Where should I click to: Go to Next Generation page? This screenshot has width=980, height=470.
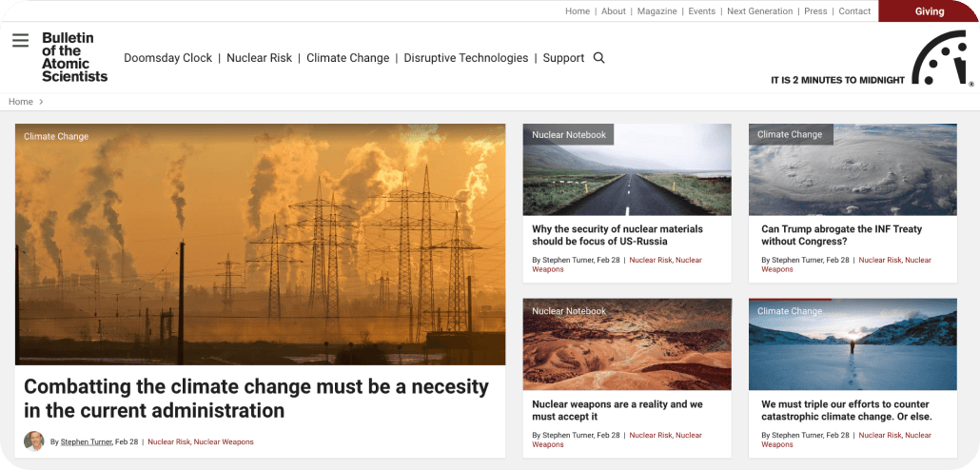(x=759, y=11)
